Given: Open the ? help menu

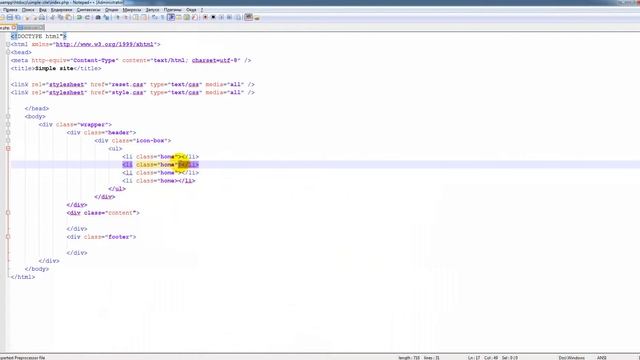Looking at the screenshot, I should [x=202, y=9].
